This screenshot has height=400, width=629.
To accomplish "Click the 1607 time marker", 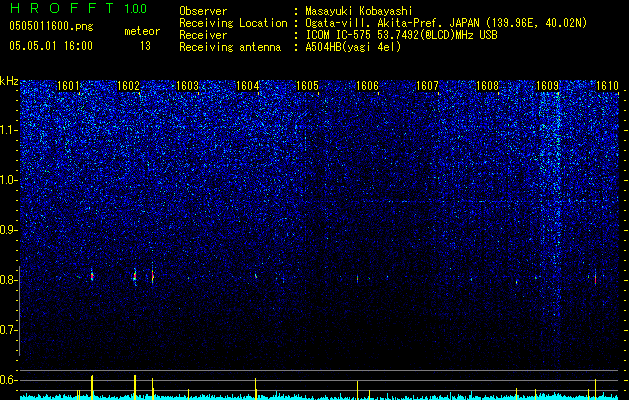I will coord(427,86).
